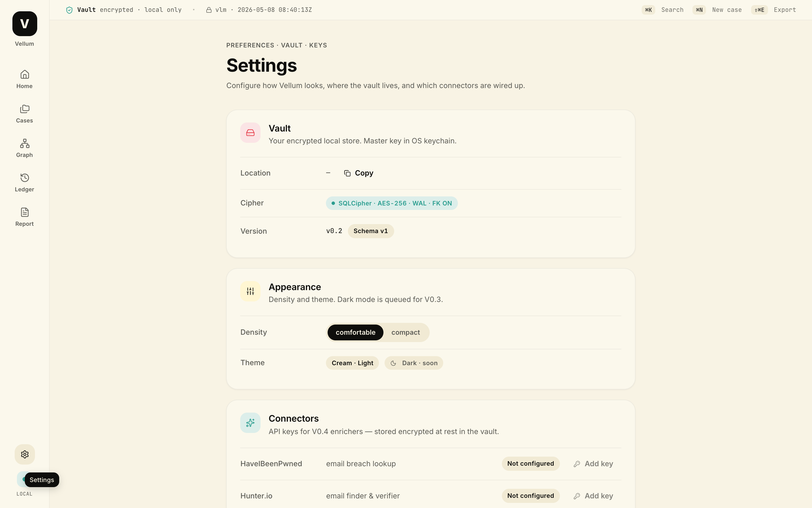Click the key icon for HaveIBeenPwned
The height and width of the screenshot is (508, 812).
click(x=577, y=464)
